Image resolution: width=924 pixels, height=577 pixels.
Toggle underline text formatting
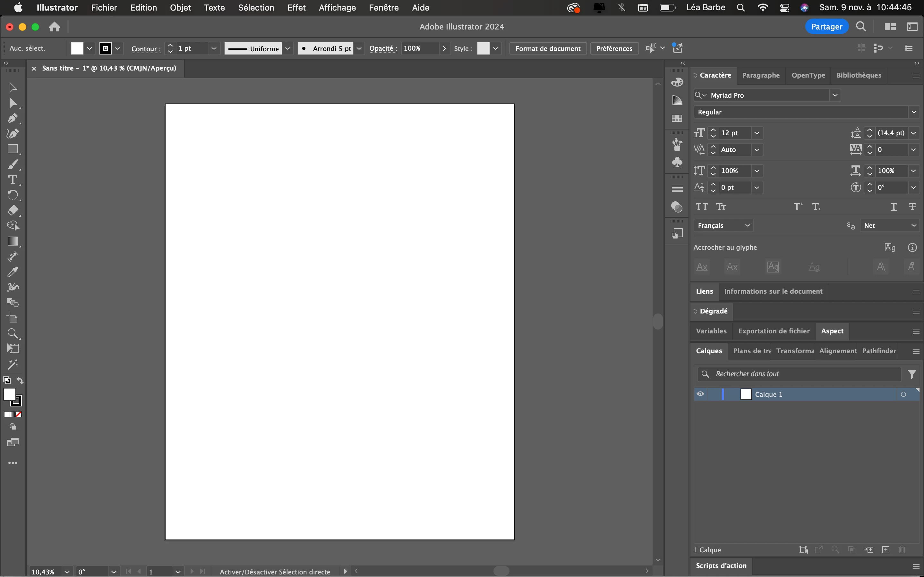pos(894,207)
